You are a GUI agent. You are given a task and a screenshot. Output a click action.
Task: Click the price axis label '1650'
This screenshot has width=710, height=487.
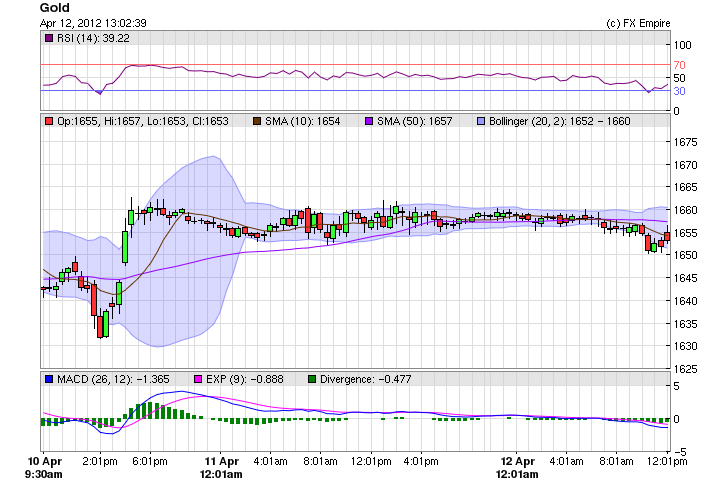point(685,255)
